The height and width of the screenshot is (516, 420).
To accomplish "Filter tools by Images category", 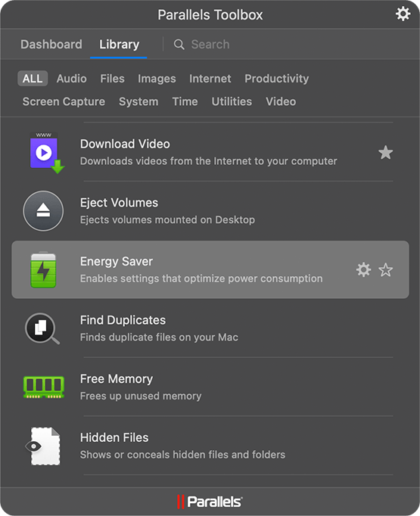I will point(157,79).
